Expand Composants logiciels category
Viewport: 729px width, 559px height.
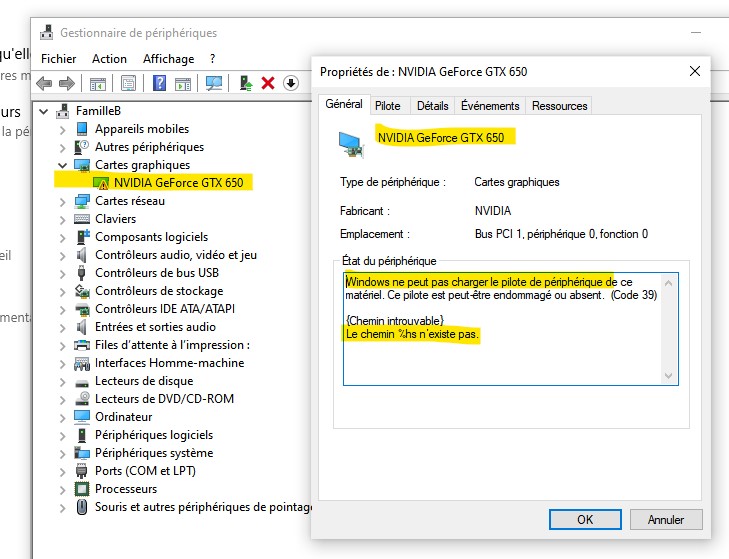coord(62,237)
